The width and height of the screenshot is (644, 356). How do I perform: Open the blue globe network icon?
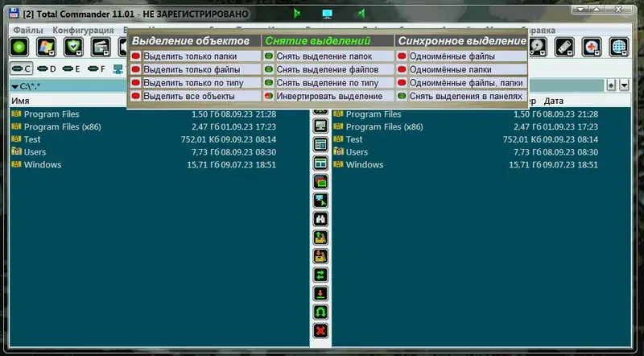[618, 47]
